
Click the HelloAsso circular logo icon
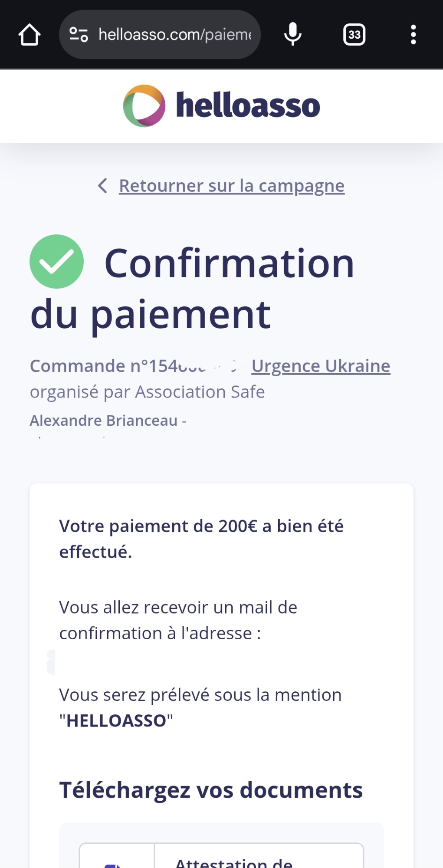click(144, 106)
